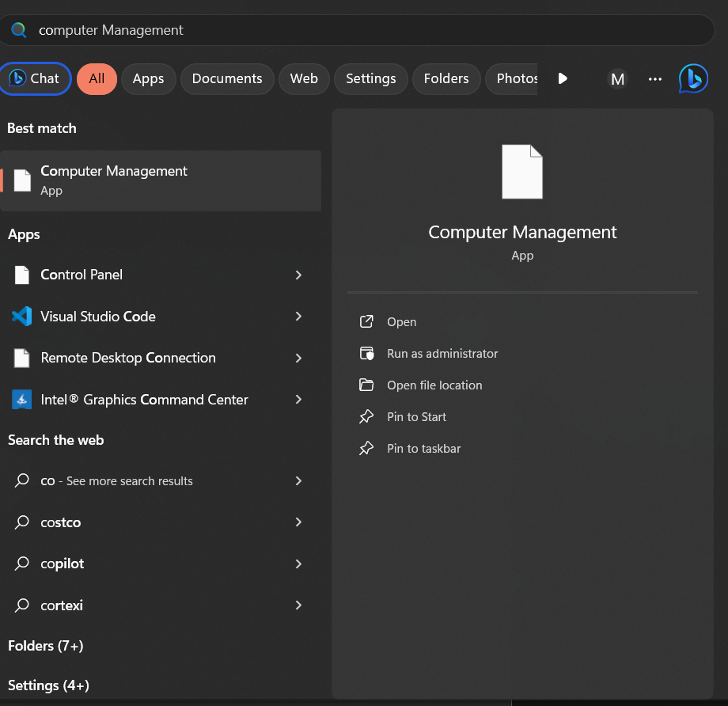Switch to the Apps filter tab
Screen dimensions: 728x706
pyautogui.click(x=148, y=78)
